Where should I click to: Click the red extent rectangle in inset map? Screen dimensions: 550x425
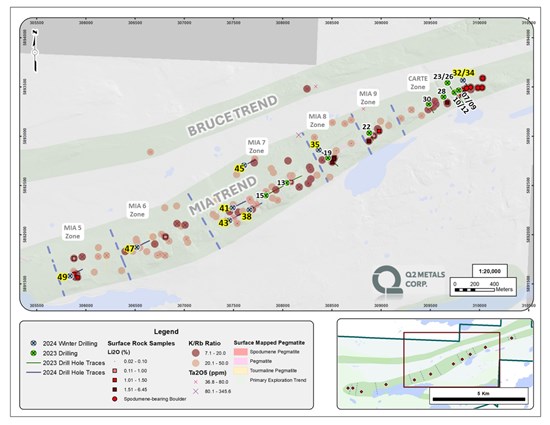click(x=451, y=359)
